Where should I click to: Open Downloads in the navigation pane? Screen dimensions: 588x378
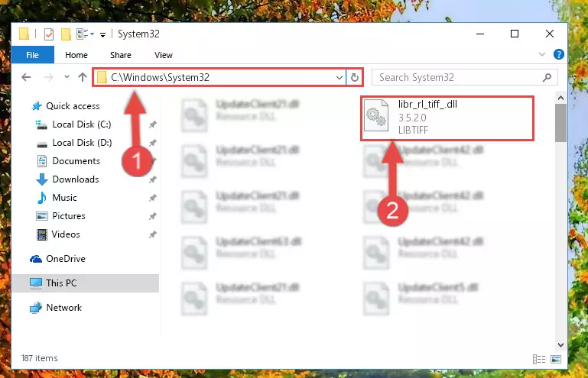[76, 179]
